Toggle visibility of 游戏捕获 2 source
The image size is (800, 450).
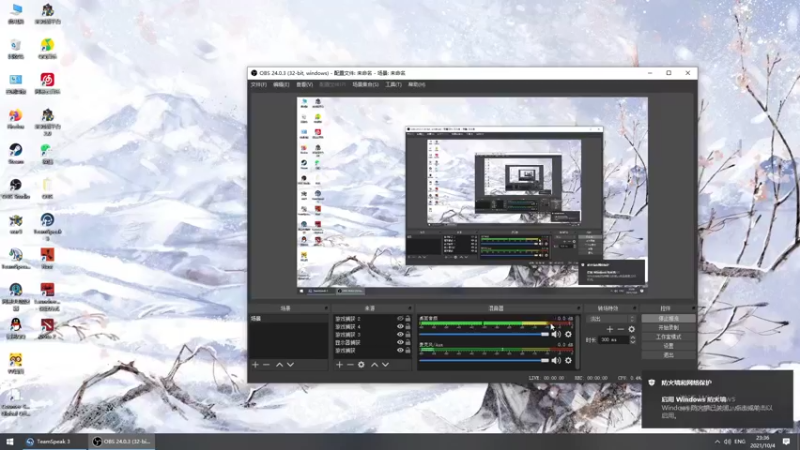pyautogui.click(x=400, y=318)
